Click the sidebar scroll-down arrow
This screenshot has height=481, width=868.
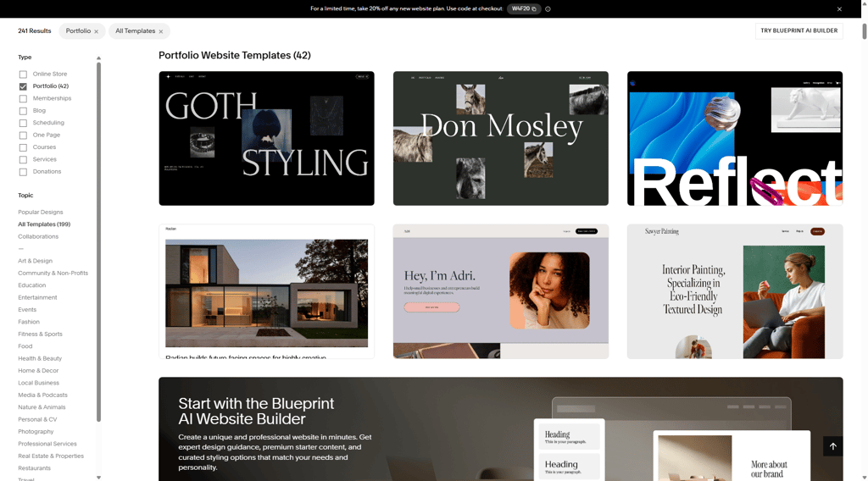[x=98, y=477]
